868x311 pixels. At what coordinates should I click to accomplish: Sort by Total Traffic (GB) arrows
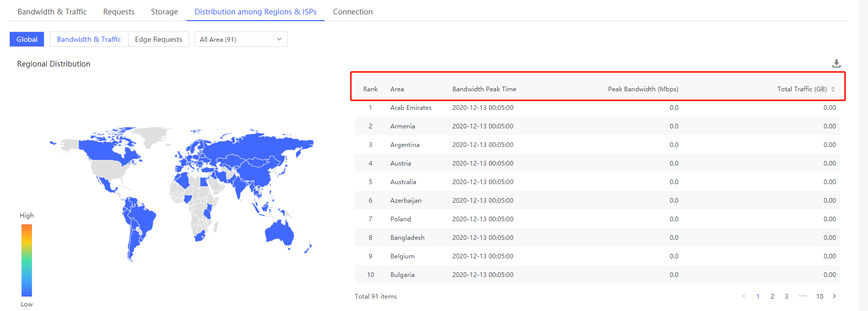tap(833, 89)
